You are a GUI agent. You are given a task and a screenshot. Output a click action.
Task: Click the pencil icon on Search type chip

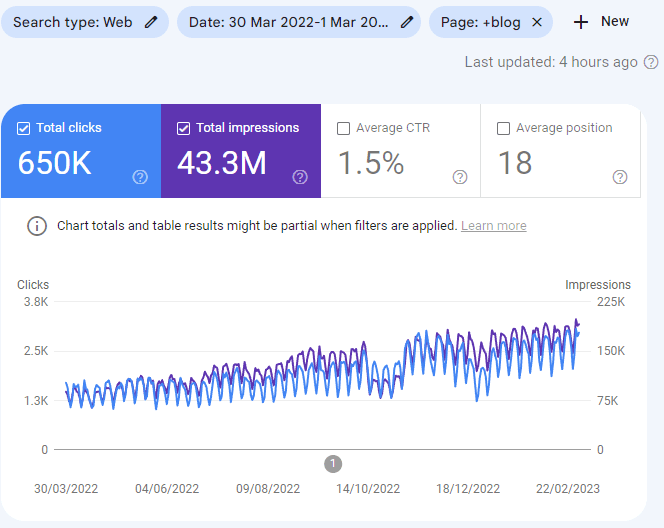click(151, 22)
